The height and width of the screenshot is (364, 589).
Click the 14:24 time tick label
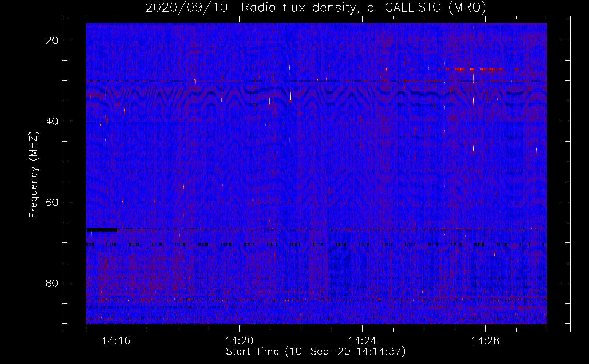pyautogui.click(x=362, y=341)
